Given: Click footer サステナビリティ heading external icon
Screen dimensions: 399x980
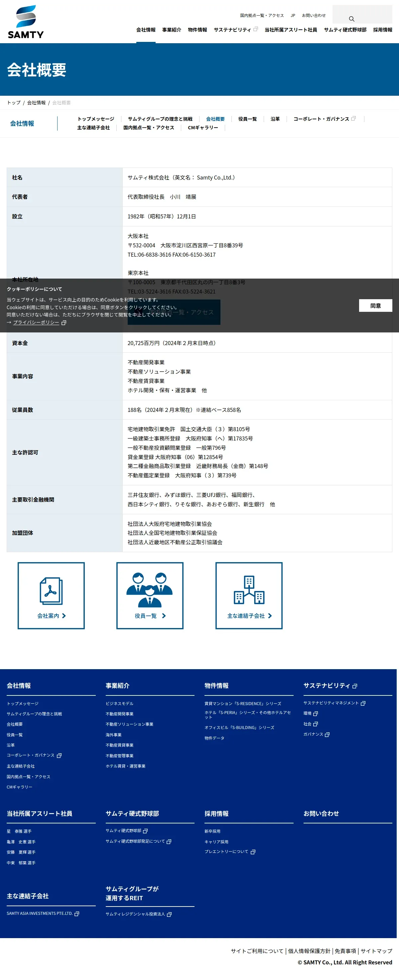Looking at the screenshot, I should point(355,686).
